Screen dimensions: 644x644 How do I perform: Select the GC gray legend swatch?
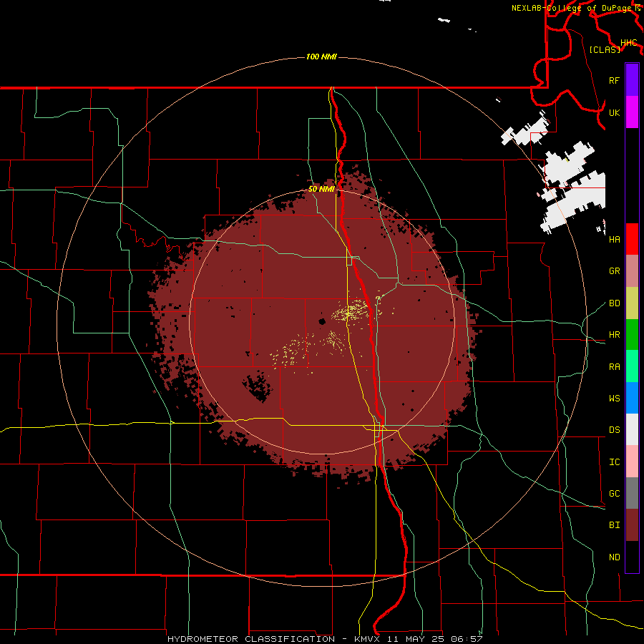(x=632, y=493)
